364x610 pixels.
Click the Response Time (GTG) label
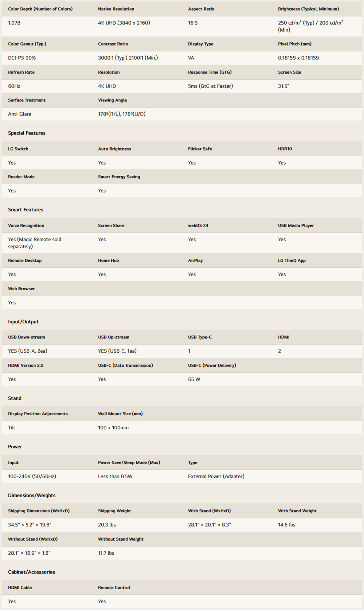(x=210, y=72)
